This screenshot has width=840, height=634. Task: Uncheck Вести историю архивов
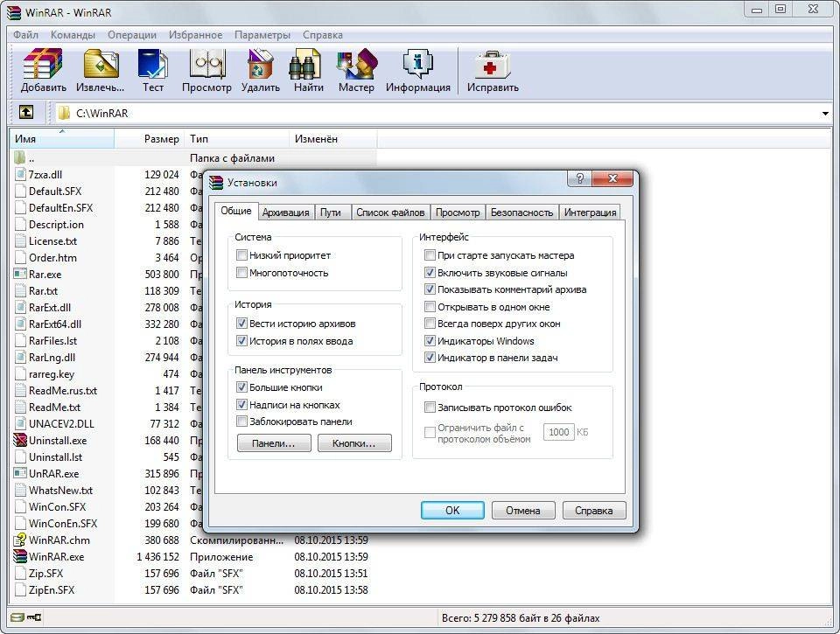pyautogui.click(x=241, y=324)
